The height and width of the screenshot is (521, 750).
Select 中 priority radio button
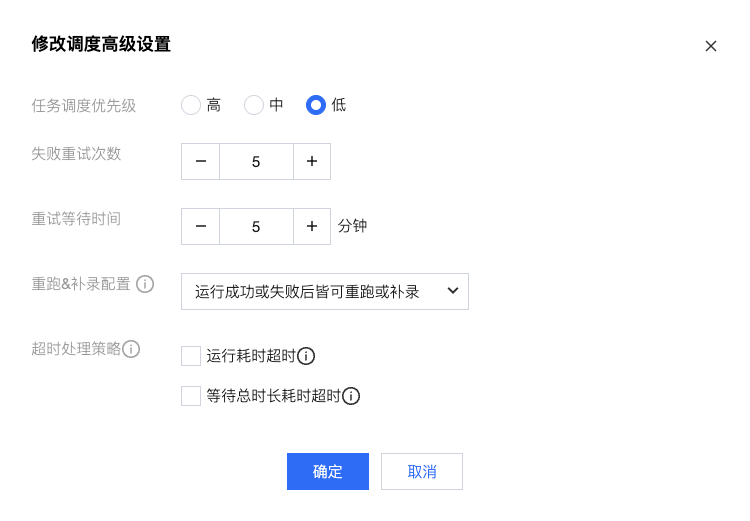254,105
